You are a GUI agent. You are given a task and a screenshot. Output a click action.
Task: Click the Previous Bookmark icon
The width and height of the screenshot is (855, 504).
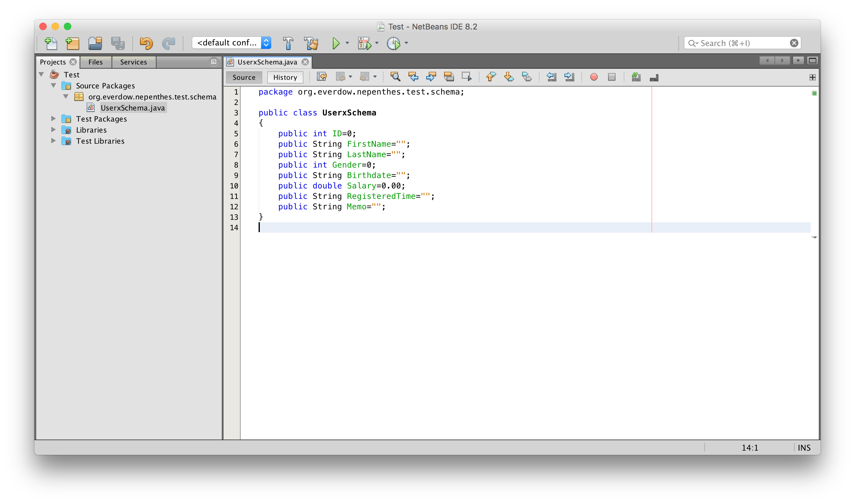491,77
